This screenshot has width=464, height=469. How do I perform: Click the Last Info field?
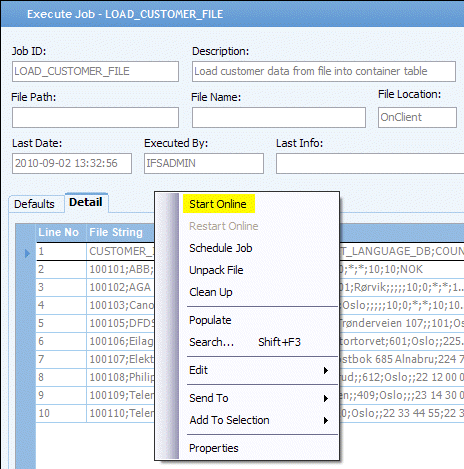pyautogui.click(x=370, y=163)
